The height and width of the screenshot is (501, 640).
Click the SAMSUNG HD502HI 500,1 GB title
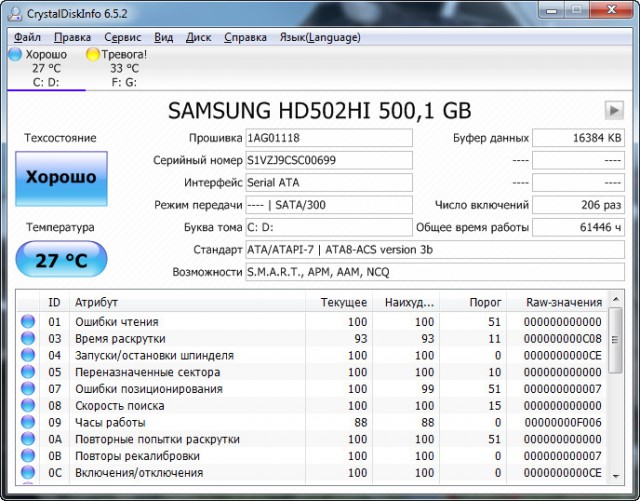[x=320, y=111]
